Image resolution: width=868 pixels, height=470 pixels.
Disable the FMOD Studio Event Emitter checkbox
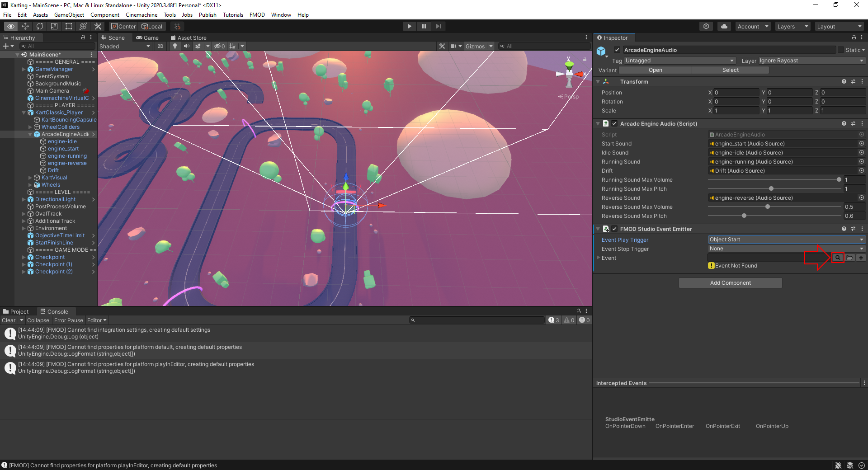(x=614, y=229)
